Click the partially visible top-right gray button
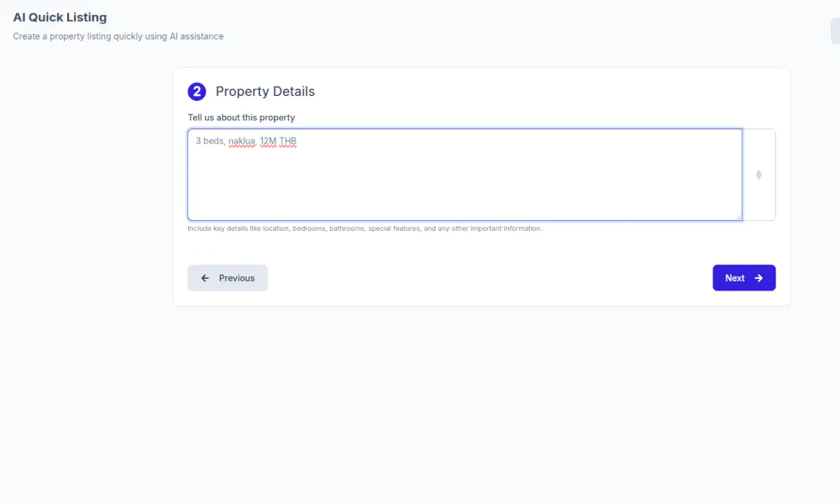Screen dimensions: 840x504 click(x=835, y=31)
